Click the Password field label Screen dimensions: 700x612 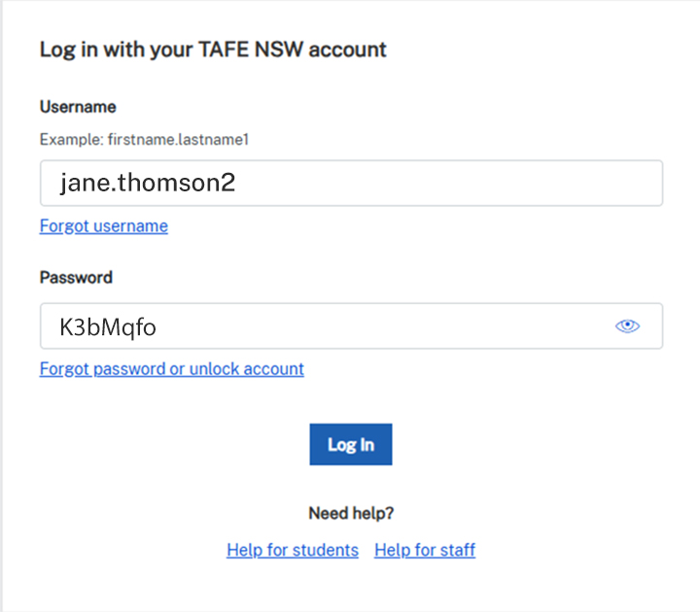[x=76, y=277]
